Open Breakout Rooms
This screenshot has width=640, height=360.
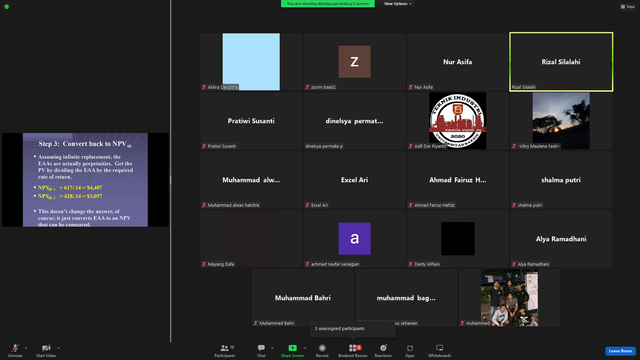click(353, 350)
